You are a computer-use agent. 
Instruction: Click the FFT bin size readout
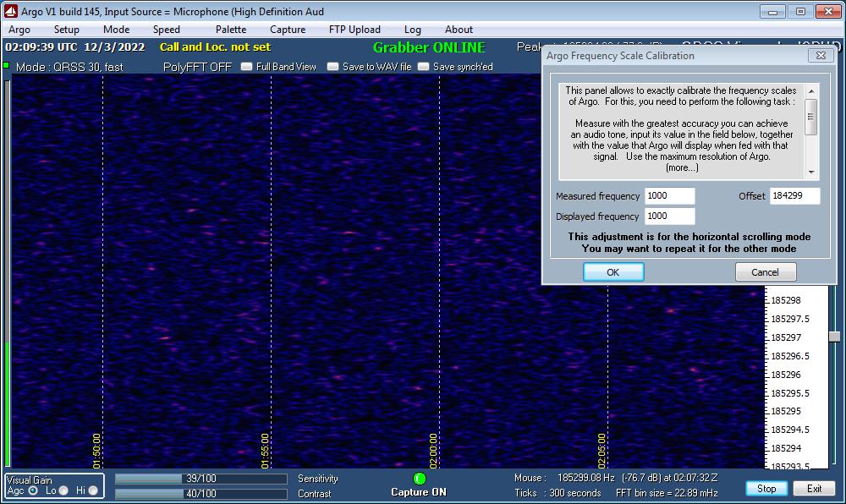click(667, 493)
